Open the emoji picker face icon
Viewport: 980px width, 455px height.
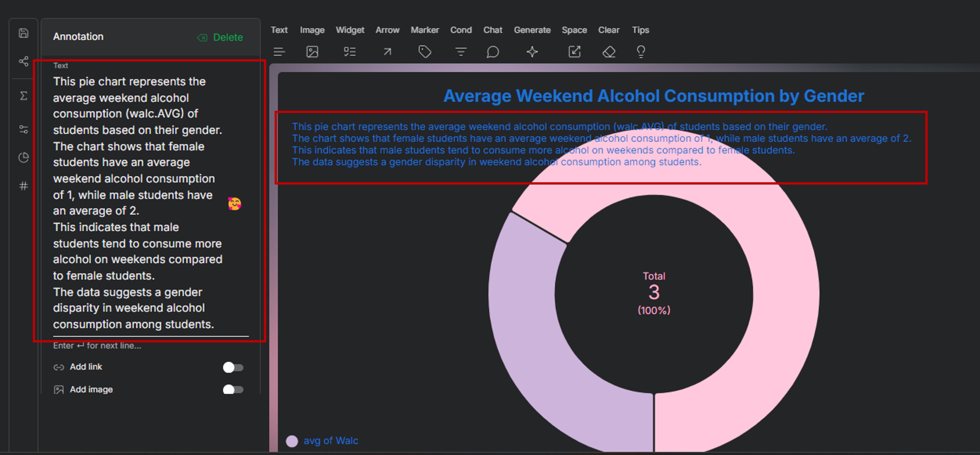[x=234, y=204]
